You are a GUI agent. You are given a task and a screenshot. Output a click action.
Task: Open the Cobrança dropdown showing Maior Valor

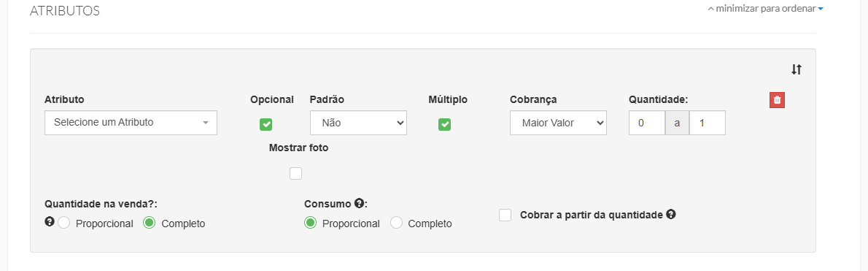click(558, 123)
